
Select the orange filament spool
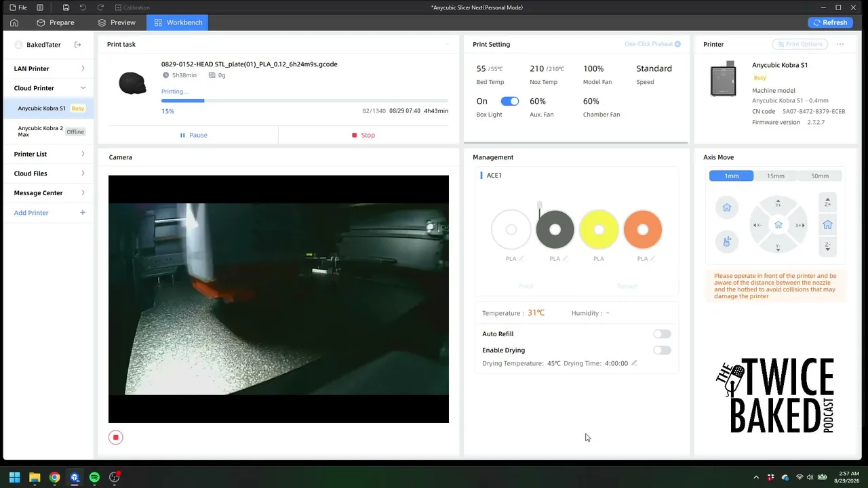pos(643,230)
